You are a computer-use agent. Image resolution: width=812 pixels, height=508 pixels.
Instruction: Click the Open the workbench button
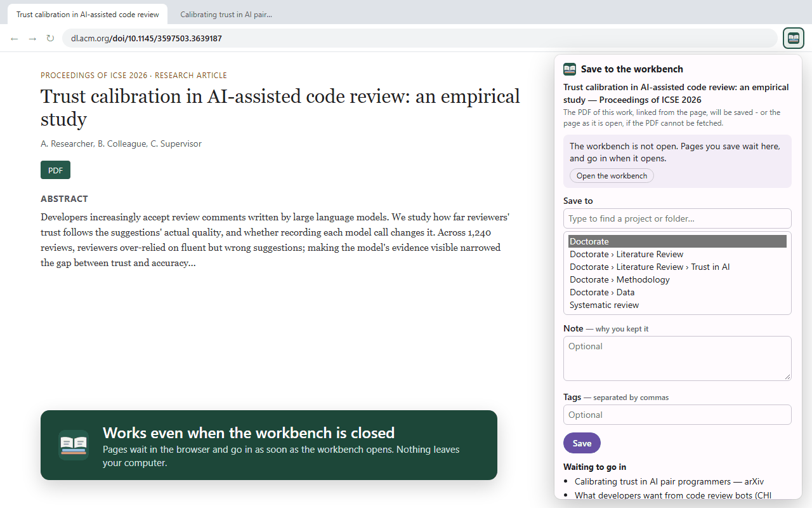612,176
